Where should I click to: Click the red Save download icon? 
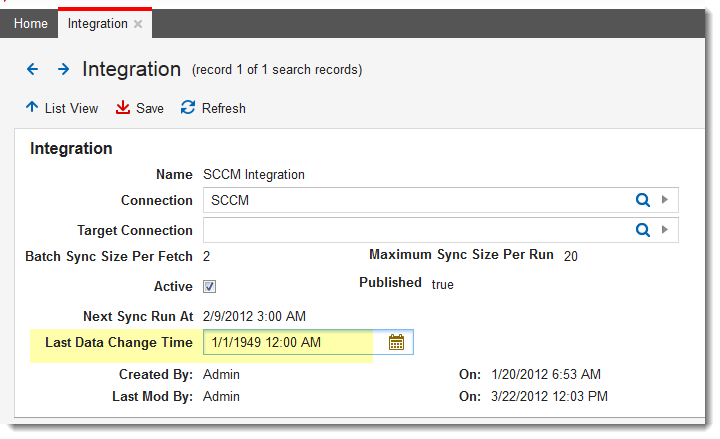[x=123, y=107]
